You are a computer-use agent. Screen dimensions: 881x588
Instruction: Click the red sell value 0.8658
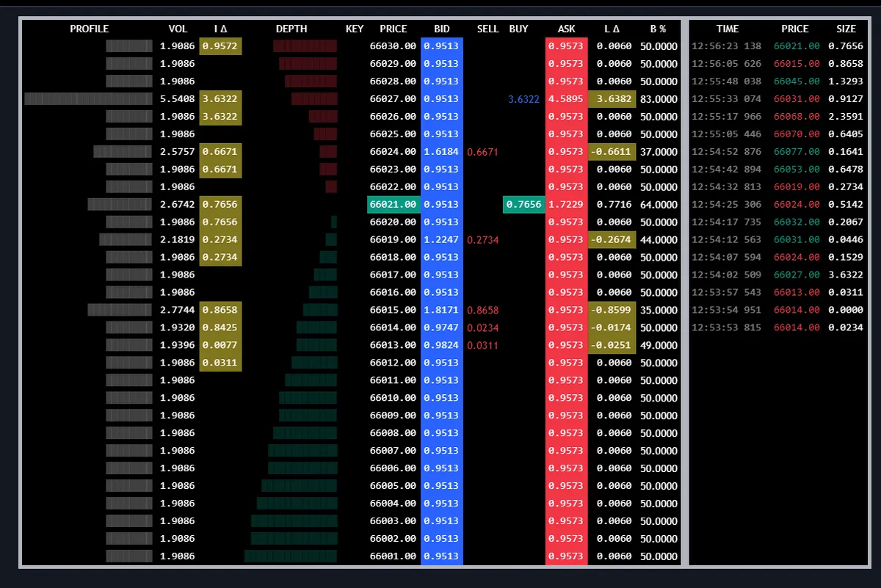tap(484, 310)
